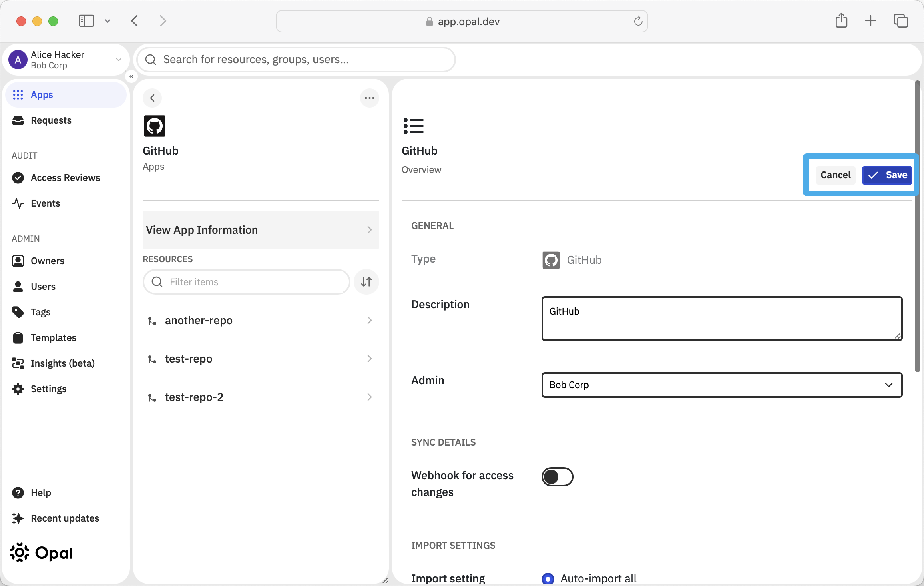
Task: Follow the Apps breadcrumb link
Action: click(x=153, y=167)
